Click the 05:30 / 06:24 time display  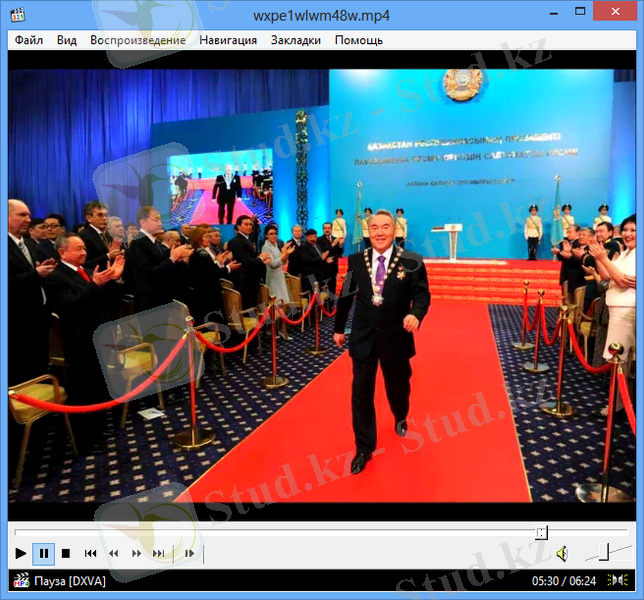[563, 581]
